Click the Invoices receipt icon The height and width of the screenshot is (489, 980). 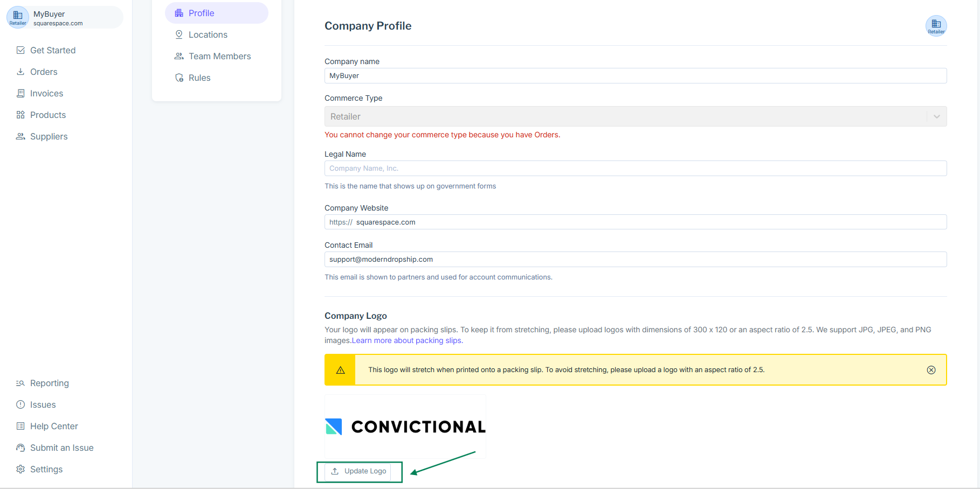[20, 93]
